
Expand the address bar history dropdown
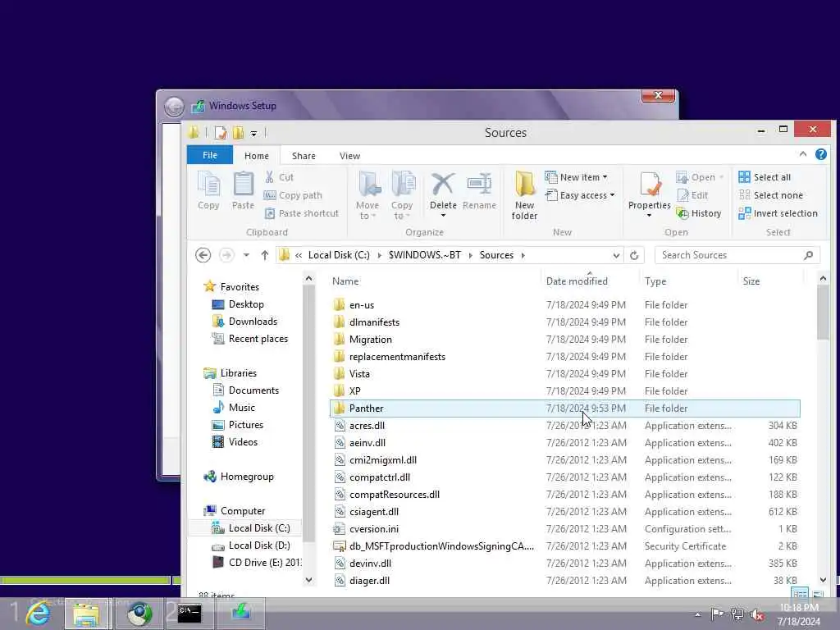616,256
